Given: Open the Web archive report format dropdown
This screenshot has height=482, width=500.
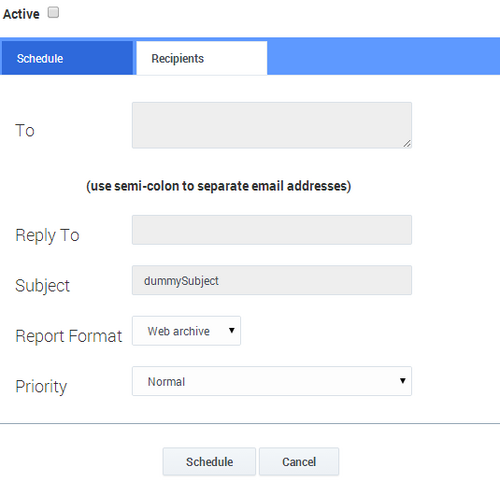Looking at the screenshot, I should pyautogui.click(x=186, y=331).
